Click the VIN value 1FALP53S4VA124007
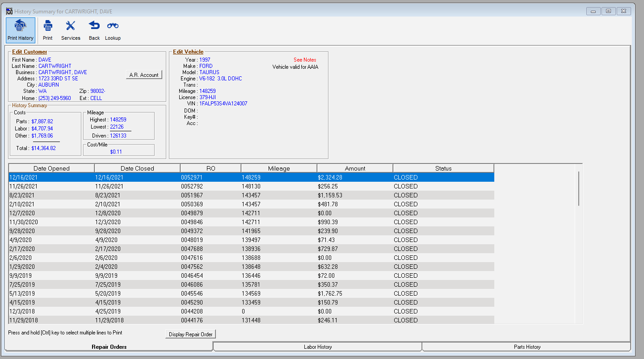Screen dimensions: 644x359 223,104
